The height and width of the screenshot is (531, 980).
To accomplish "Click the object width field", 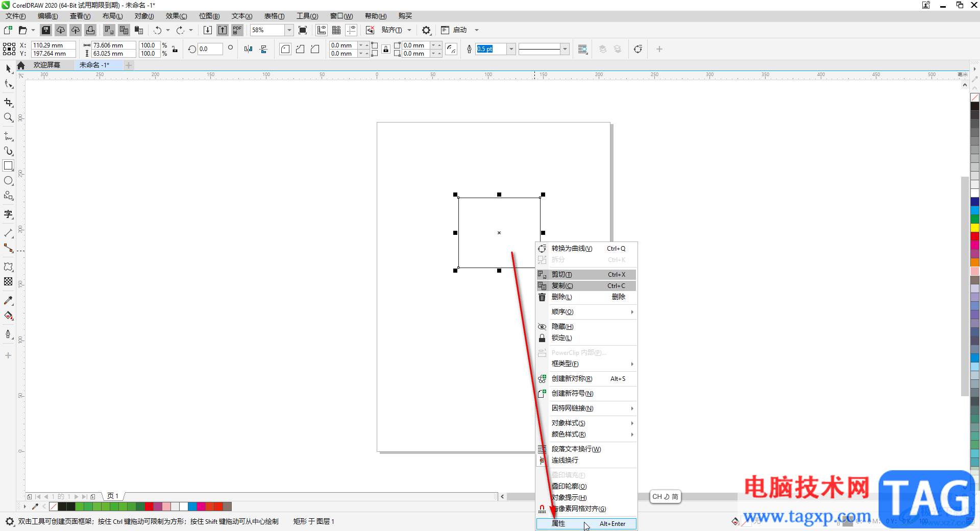I will [x=113, y=45].
